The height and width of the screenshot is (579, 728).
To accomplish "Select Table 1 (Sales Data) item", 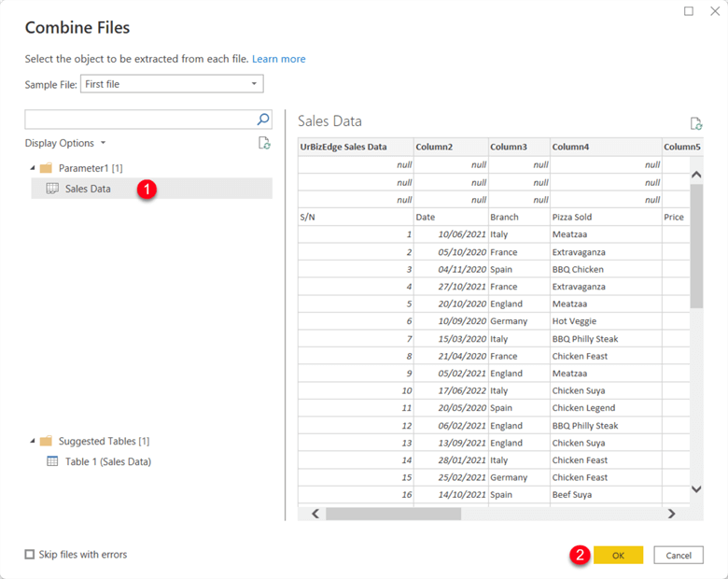I will (107, 461).
